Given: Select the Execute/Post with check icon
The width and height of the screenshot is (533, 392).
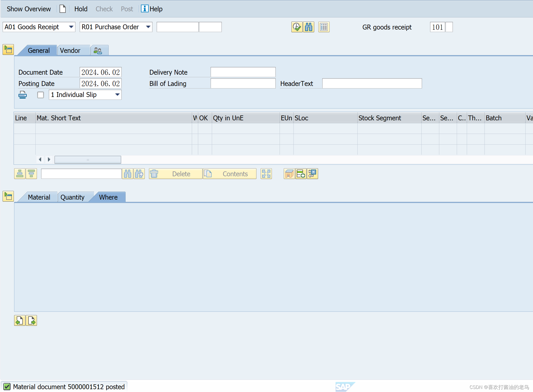Looking at the screenshot, I should click(297, 27).
